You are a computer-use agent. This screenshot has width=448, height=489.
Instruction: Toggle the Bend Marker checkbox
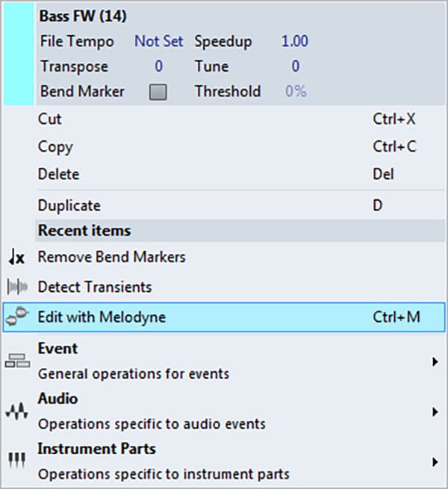click(x=158, y=92)
